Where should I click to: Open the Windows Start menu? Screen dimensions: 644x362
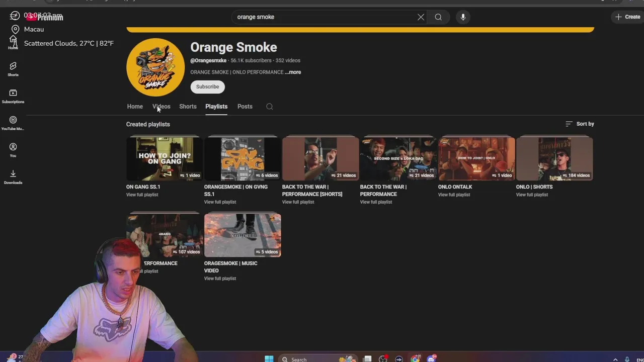(x=269, y=359)
